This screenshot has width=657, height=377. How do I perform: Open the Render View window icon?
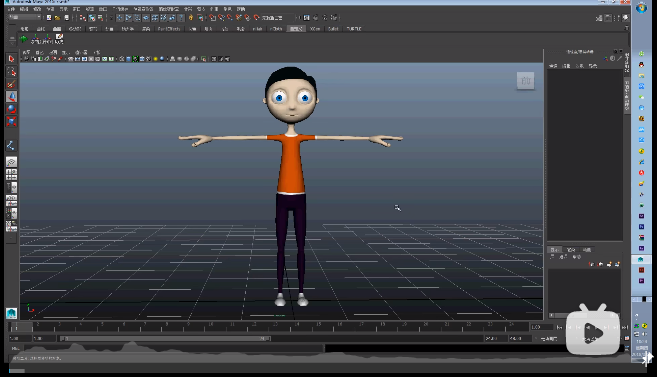(307, 18)
